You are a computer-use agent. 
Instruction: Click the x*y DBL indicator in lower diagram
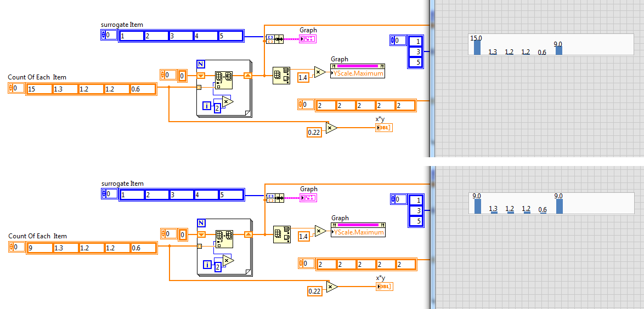(384, 287)
